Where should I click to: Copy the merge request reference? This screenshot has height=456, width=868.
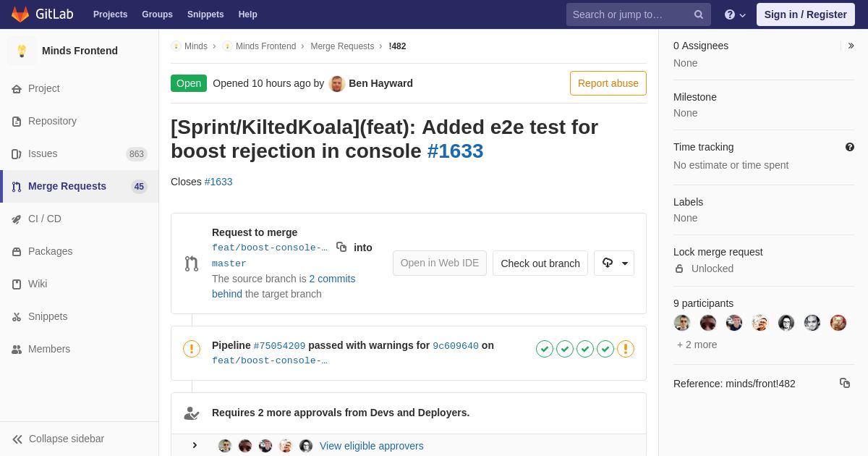[844, 383]
